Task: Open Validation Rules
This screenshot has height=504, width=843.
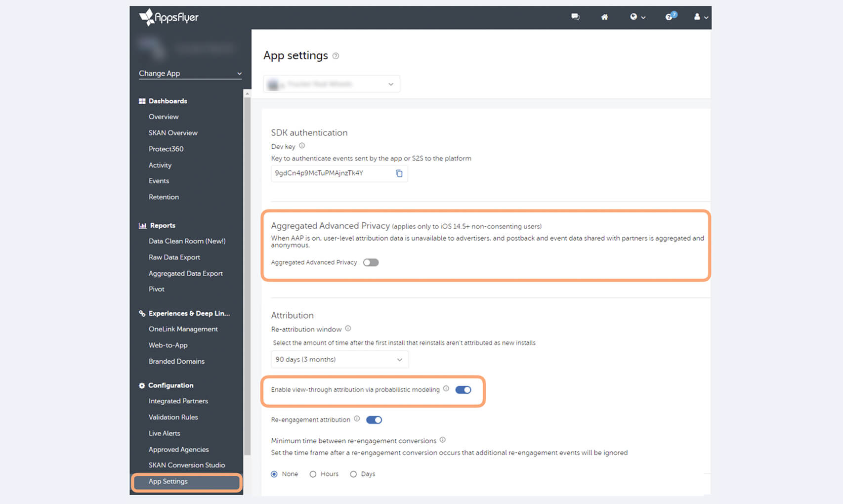Action: [x=173, y=417]
